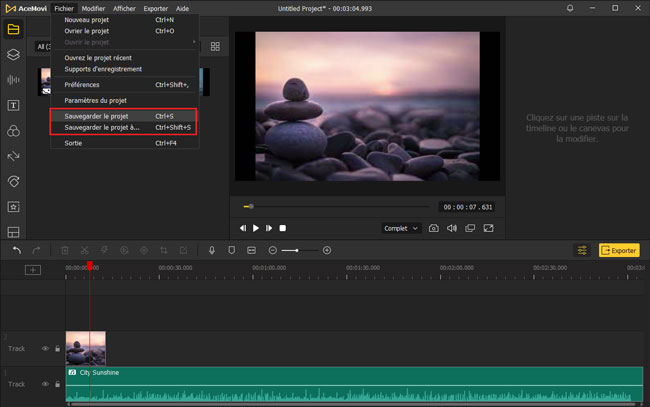
Task: Choose Sauvegarder le projet from the menu
Action: [x=96, y=116]
